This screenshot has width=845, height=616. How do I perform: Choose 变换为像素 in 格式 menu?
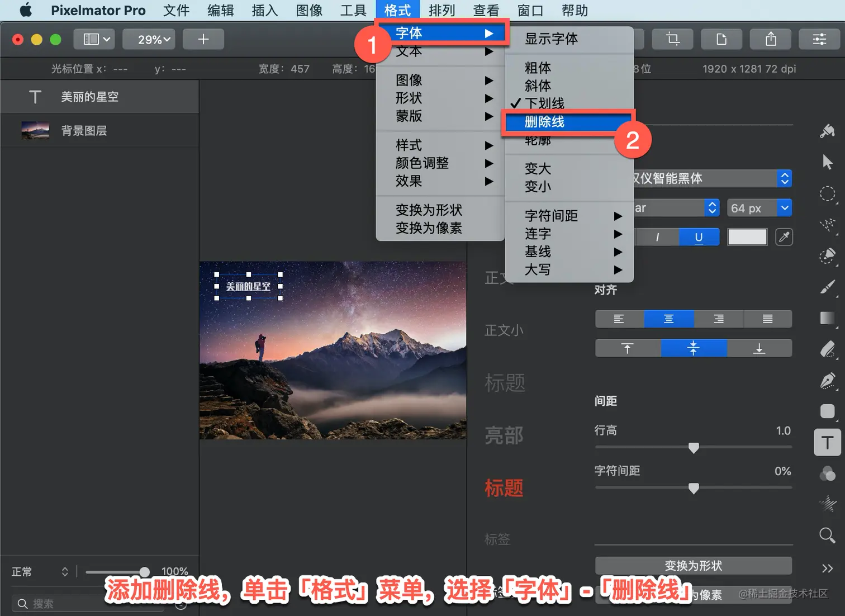[x=440, y=228]
